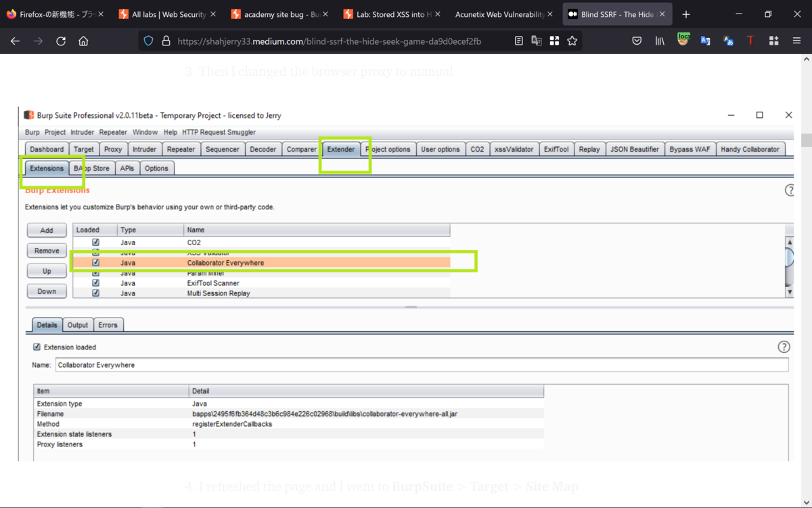Image resolution: width=812 pixels, height=508 pixels.
Task: Click the help icon beside Extension loaded
Action: pos(784,347)
